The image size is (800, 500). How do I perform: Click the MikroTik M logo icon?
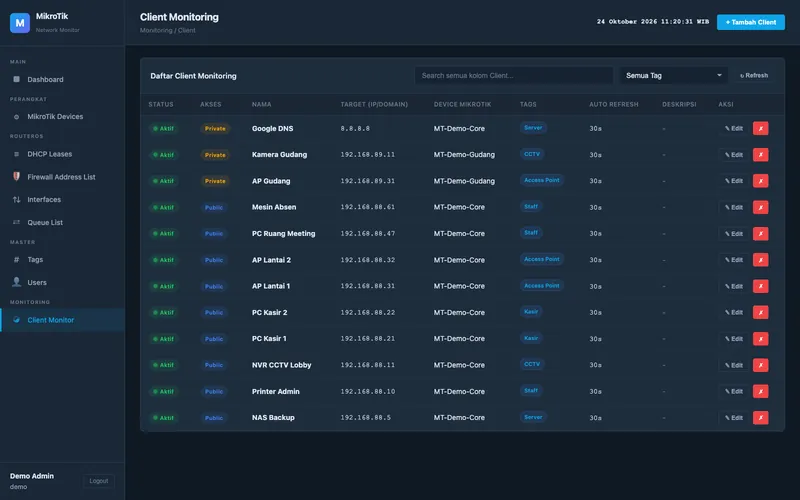(20, 23)
